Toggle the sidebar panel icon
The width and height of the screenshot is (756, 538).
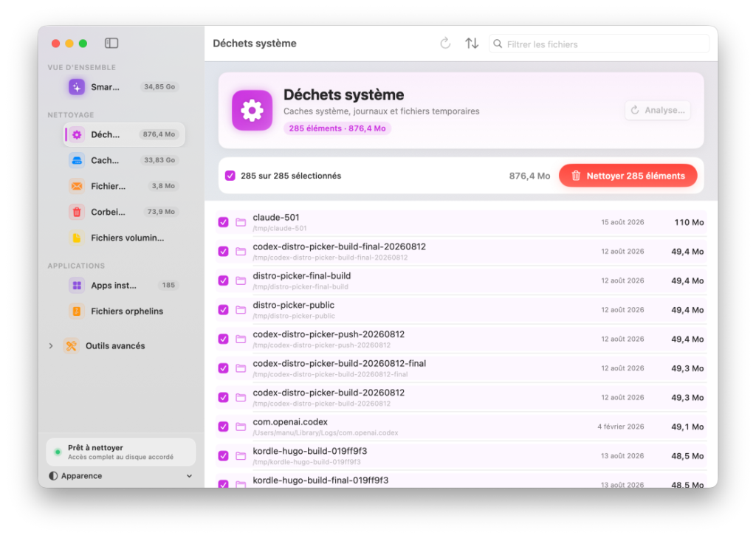coord(111,44)
